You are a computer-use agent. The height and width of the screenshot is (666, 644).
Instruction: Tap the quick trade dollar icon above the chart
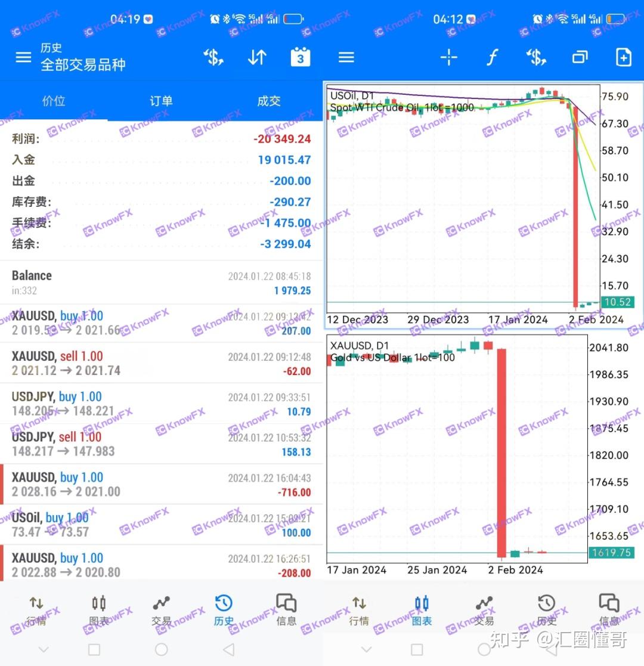535,57
